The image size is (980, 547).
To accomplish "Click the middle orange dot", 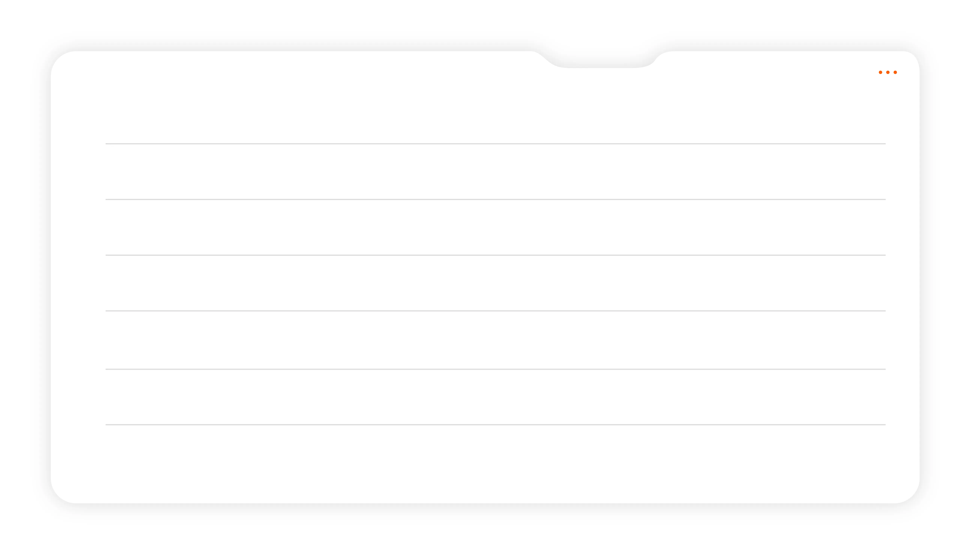I will pyautogui.click(x=888, y=72).
